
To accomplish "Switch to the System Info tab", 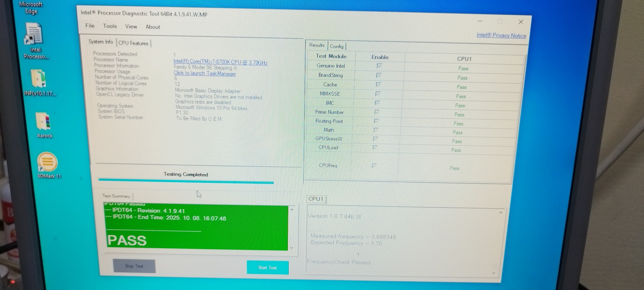I will click(101, 42).
